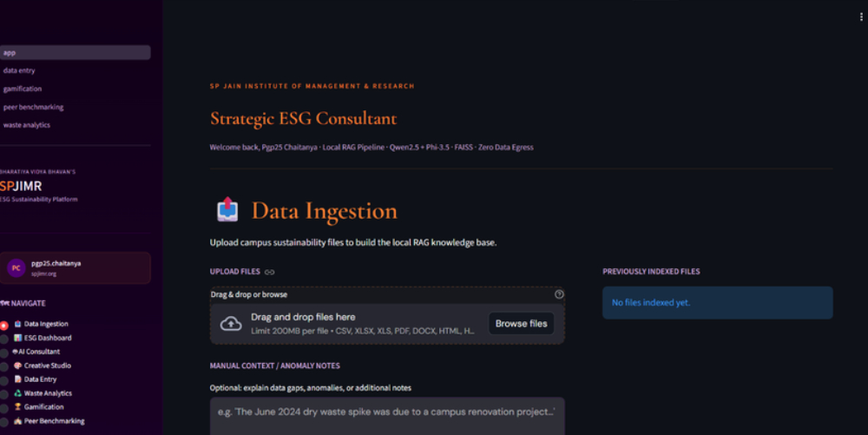Click the 'Upload Files' section heading
The width and height of the screenshot is (868, 435).
[234, 272]
